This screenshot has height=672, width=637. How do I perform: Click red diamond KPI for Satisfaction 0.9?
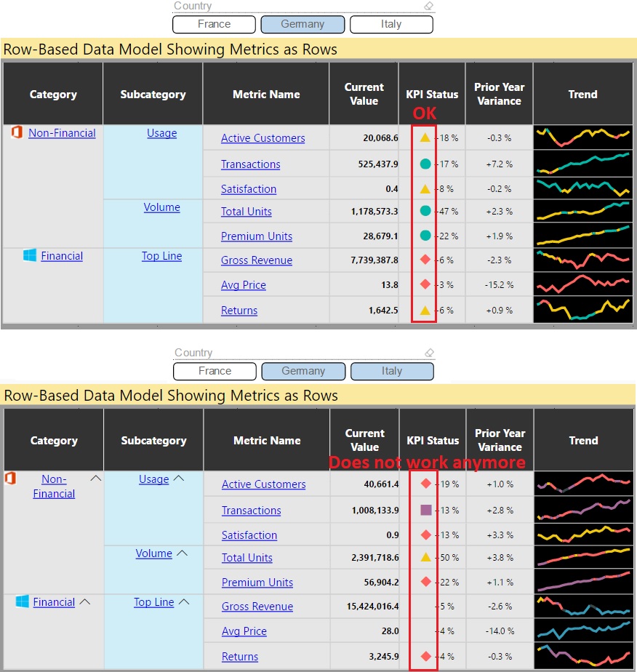(426, 535)
